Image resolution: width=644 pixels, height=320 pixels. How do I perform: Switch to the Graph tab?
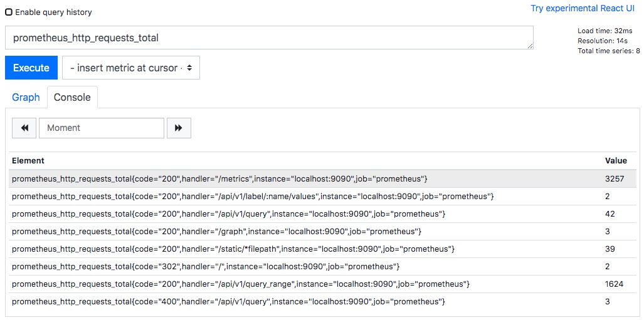click(x=26, y=97)
